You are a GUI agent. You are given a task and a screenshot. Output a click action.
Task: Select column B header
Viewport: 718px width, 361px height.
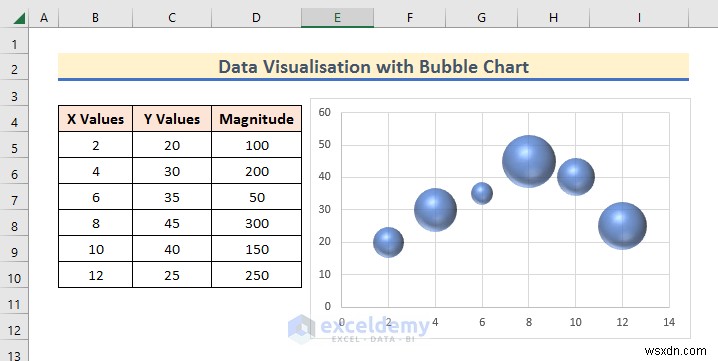coord(95,18)
